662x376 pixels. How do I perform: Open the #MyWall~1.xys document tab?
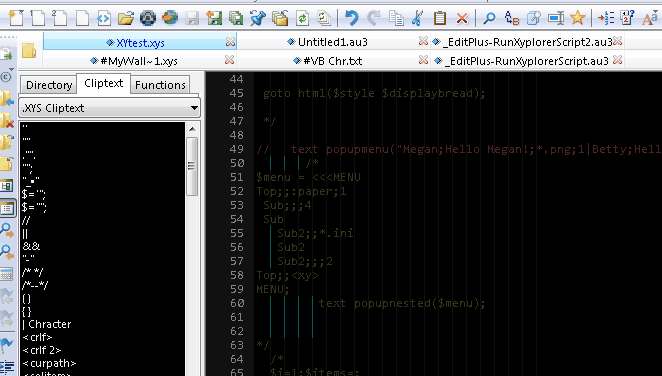point(139,61)
